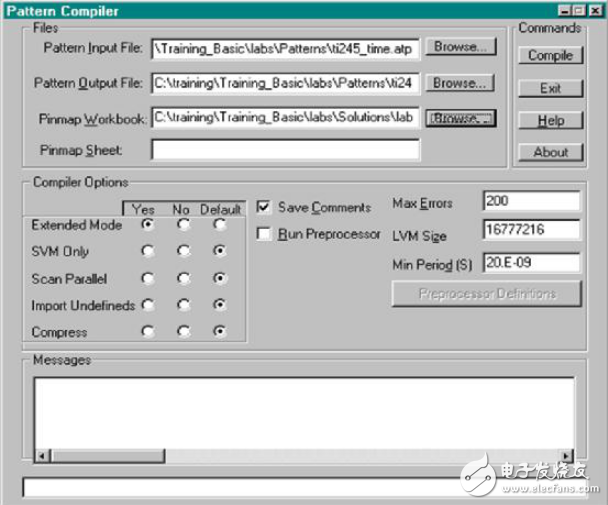The image size is (608, 505).
Task: Enable the Run Preprocessor checkbox
Action: pyautogui.click(x=265, y=234)
